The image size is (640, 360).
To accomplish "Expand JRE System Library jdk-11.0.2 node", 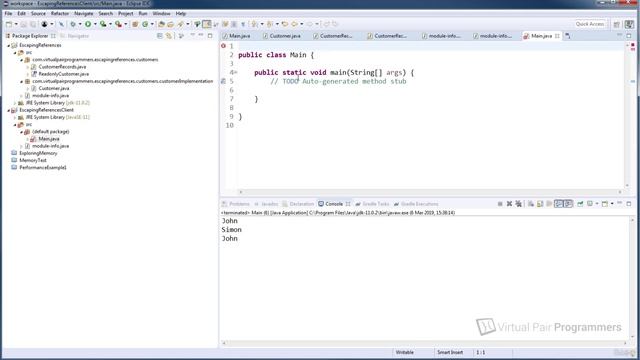I will click(15, 103).
